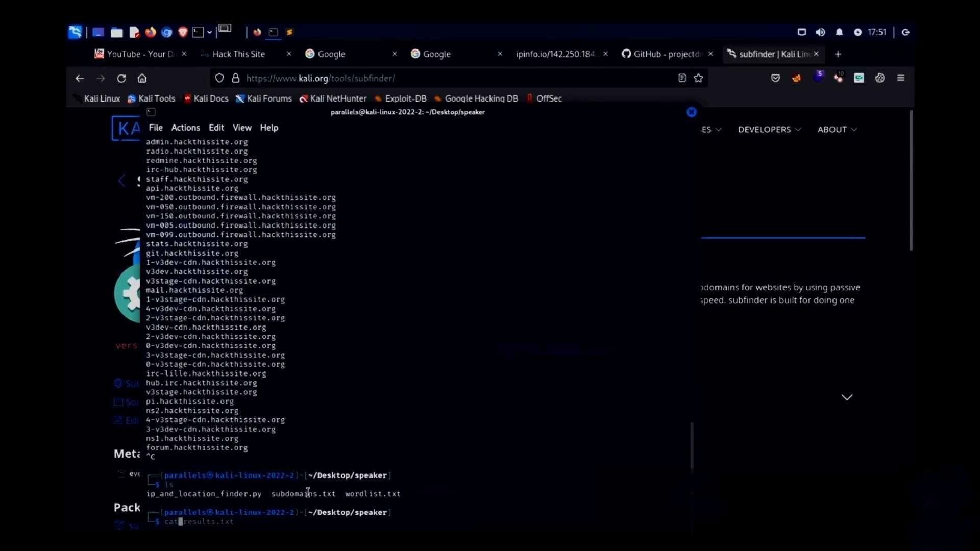Switch to the ipinfo.io tab

click(555, 54)
